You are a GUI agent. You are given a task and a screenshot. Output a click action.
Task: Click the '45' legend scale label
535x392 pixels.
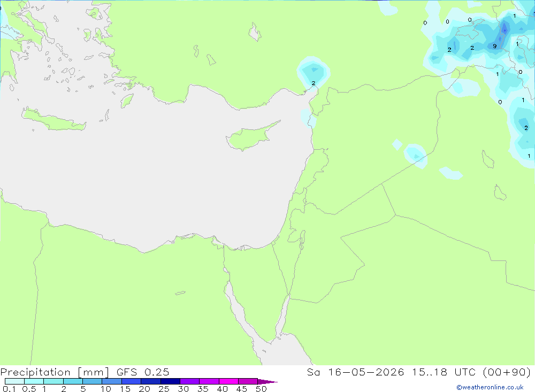point(242,389)
